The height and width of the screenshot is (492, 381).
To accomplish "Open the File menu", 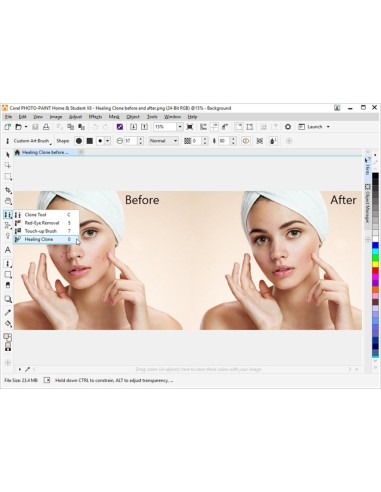I will (x=8, y=117).
